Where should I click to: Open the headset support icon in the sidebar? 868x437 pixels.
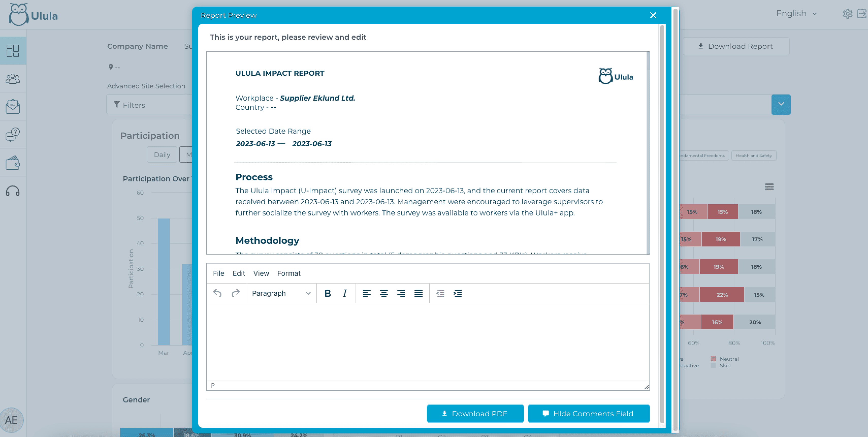click(13, 191)
